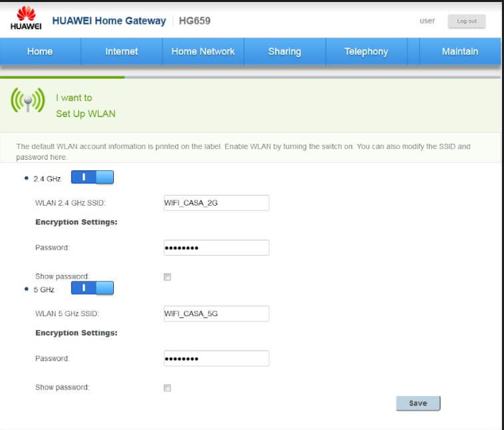Click the green WLAN signal icon

point(27,101)
